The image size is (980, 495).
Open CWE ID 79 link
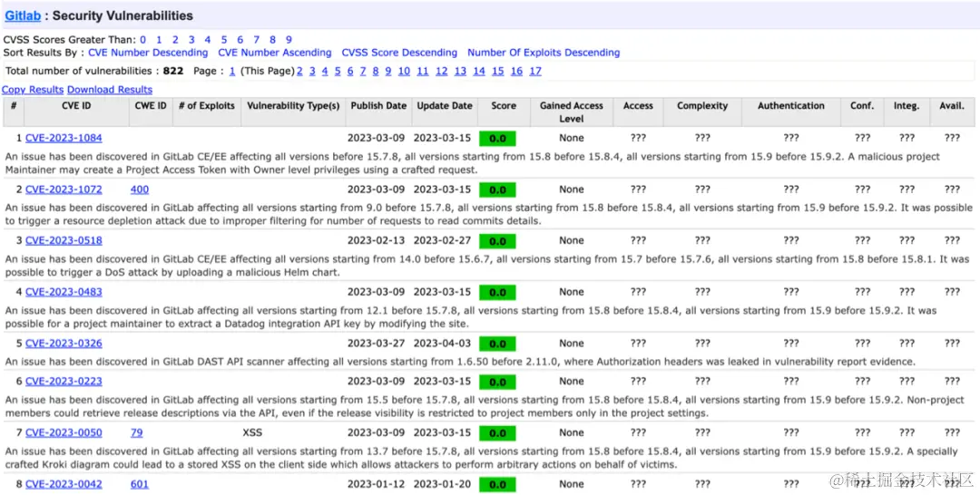[136, 432]
